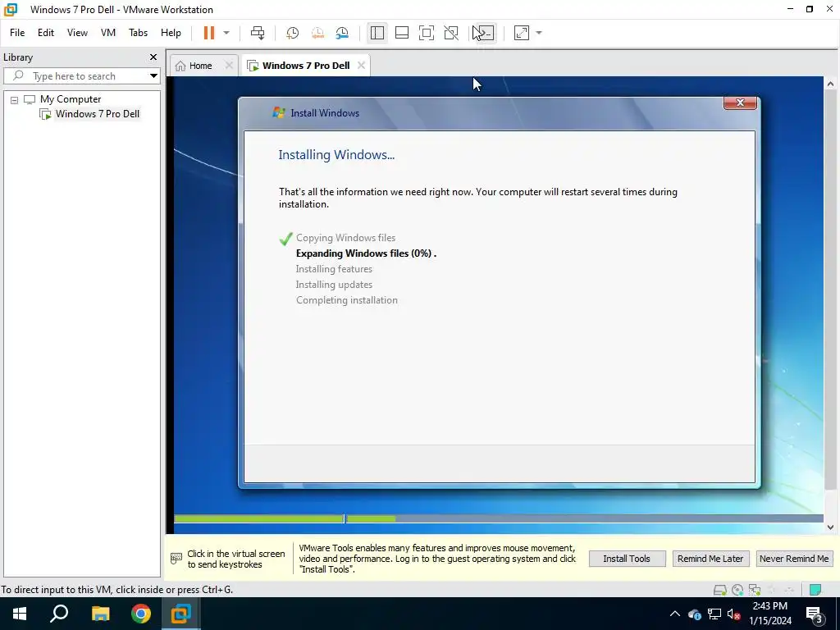Click the down arrow of VM scrollbar
840x630 pixels.
click(830, 527)
